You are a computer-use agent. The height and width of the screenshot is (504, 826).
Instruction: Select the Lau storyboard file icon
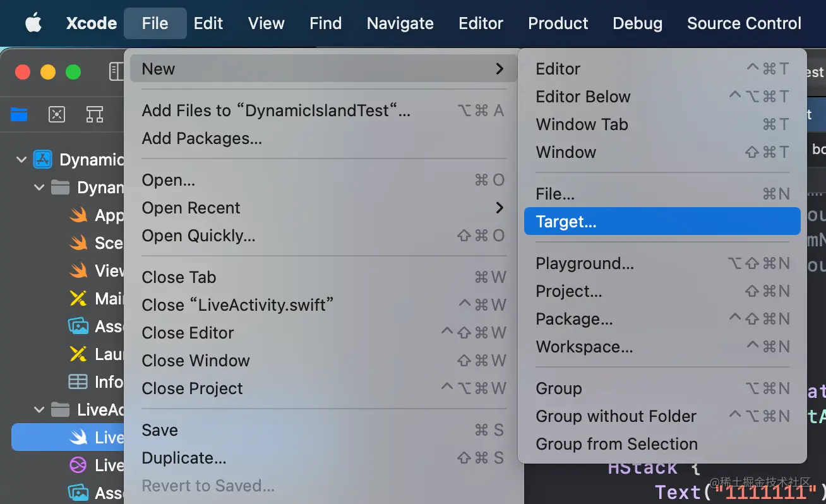coord(78,354)
